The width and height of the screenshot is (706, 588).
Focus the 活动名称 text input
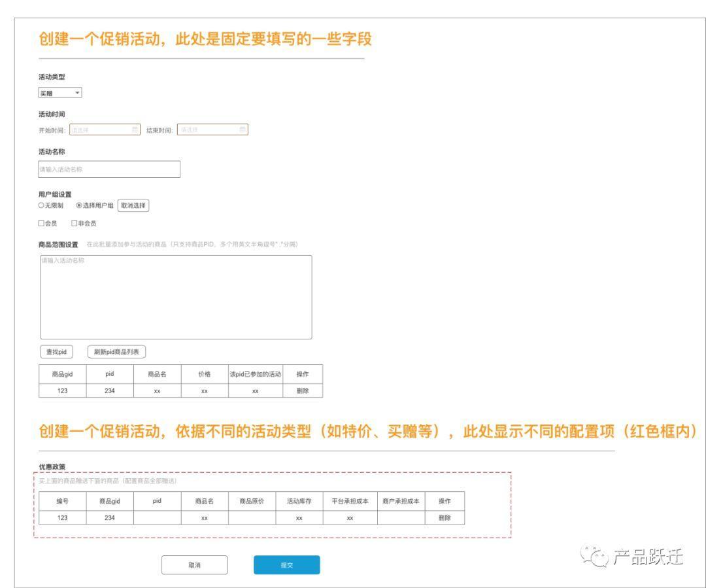pos(109,169)
